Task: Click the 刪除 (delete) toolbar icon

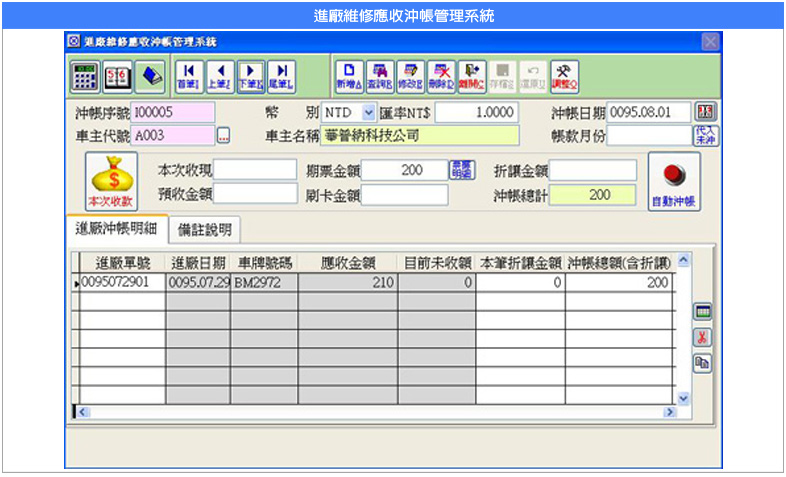Action: pyautogui.click(x=441, y=75)
